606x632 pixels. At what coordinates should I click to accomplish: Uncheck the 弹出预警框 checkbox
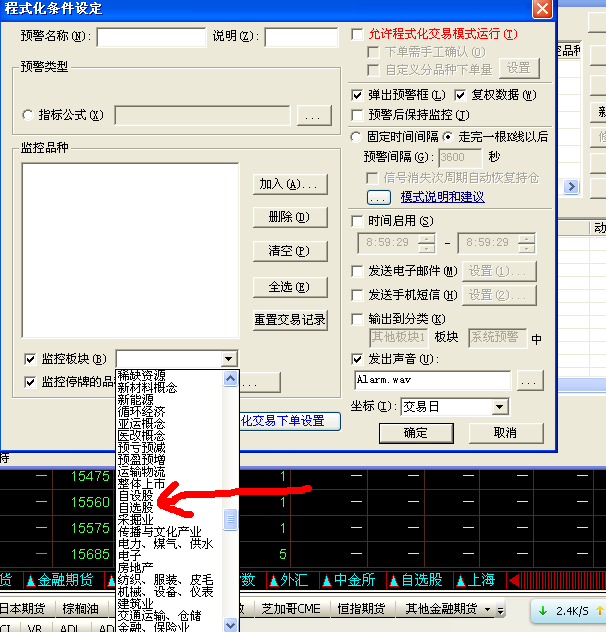point(358,95)
